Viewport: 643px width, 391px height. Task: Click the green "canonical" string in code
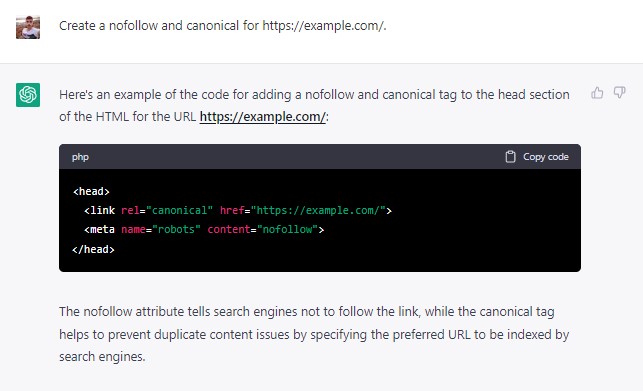(x=180, y=210)
